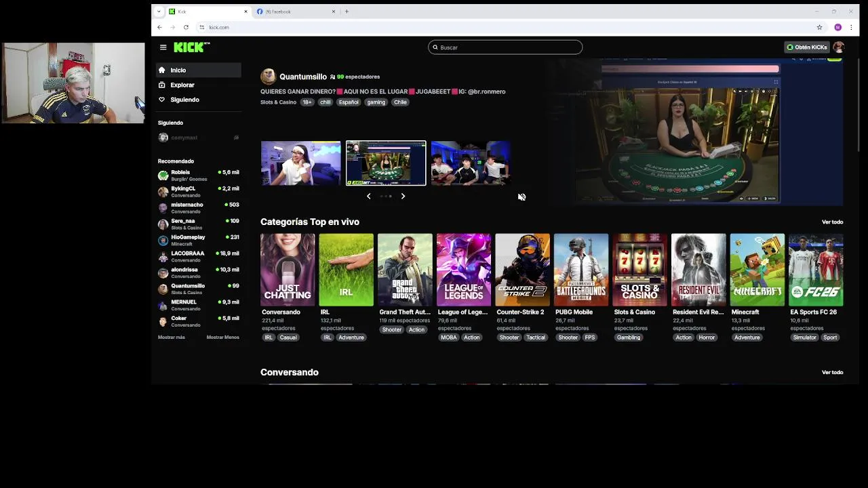Open new browser tab
Image resolution: width=868 pixels, height=488 pixels.
tap(347, 12)
